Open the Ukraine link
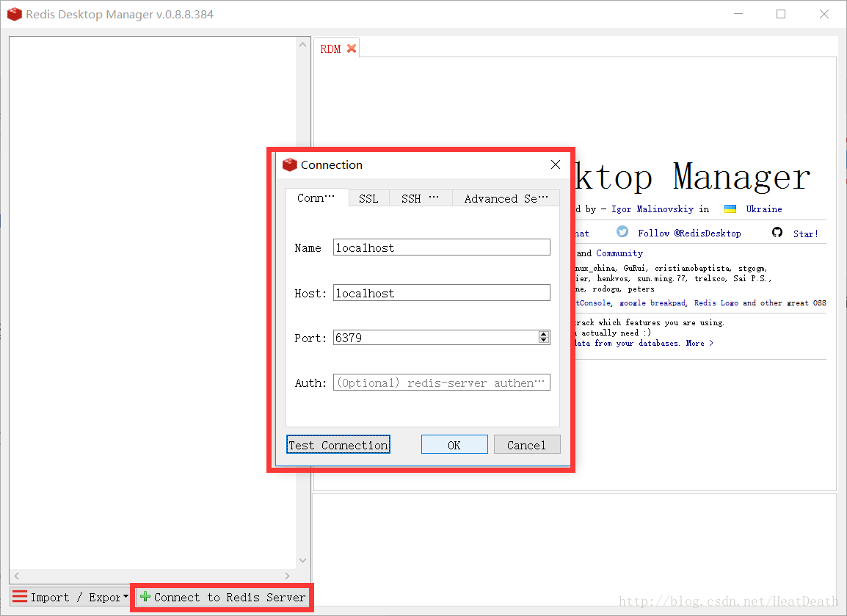The image size is (847, 616). click(764, 209)
